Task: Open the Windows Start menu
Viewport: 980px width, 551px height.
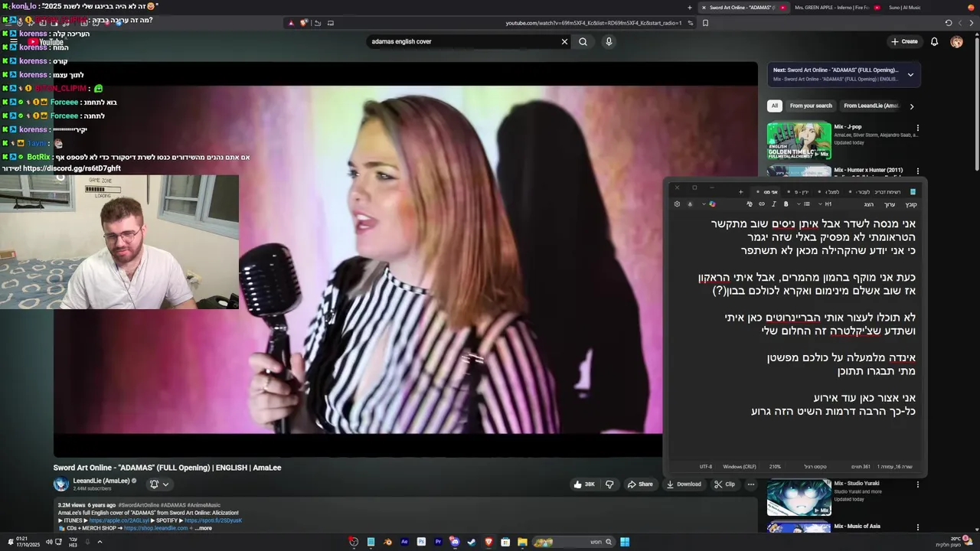Action: (x=625, y=542)
